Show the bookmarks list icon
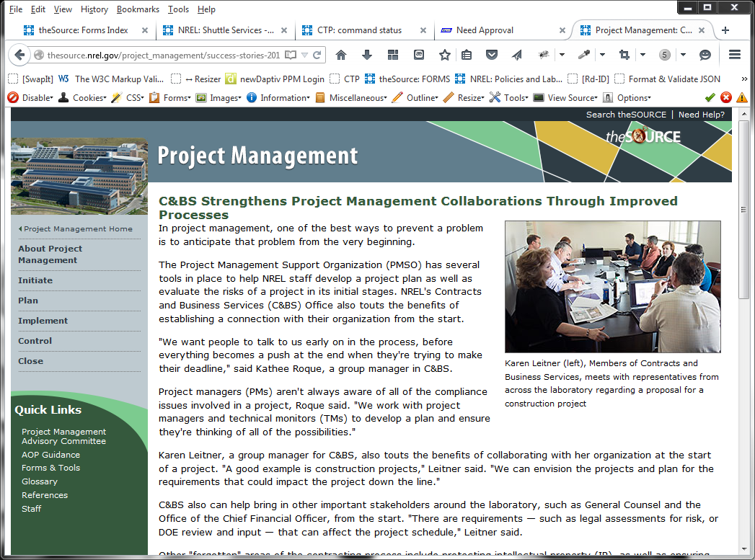Viewport: 755px width, 560px height. tap(466, 55)
